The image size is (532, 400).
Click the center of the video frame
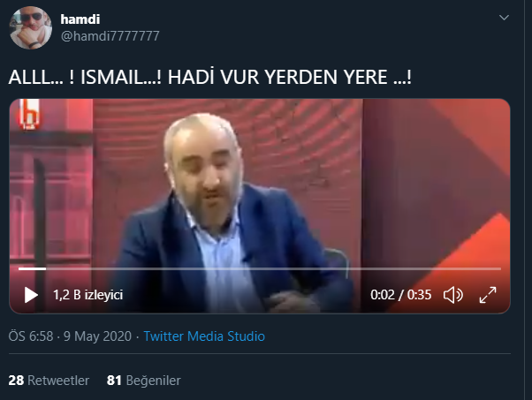click(260, 206)
